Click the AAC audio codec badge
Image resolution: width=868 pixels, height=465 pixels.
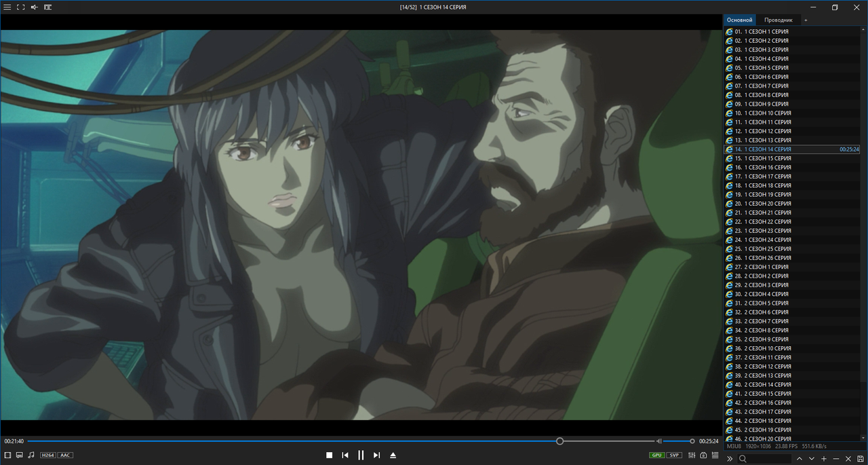[x=65, y=455]
